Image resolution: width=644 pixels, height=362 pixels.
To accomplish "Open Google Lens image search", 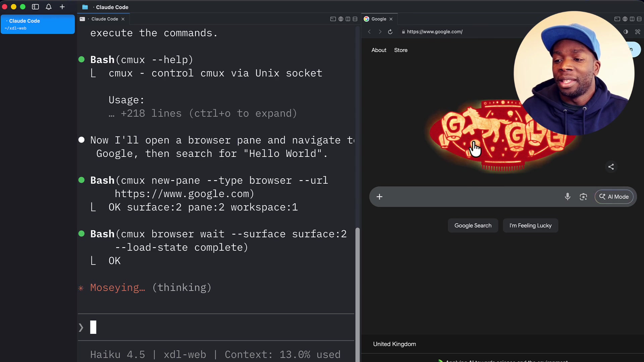I will pos(583,197).
